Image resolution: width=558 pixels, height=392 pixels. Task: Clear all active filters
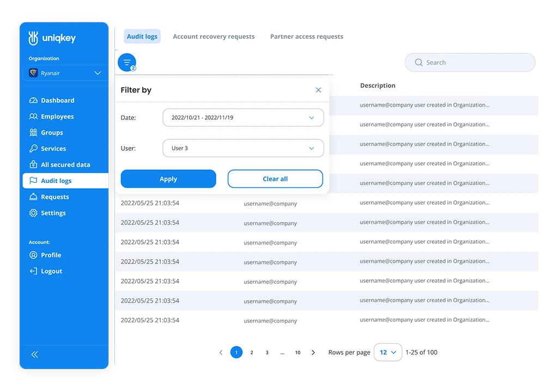(275, 179)
